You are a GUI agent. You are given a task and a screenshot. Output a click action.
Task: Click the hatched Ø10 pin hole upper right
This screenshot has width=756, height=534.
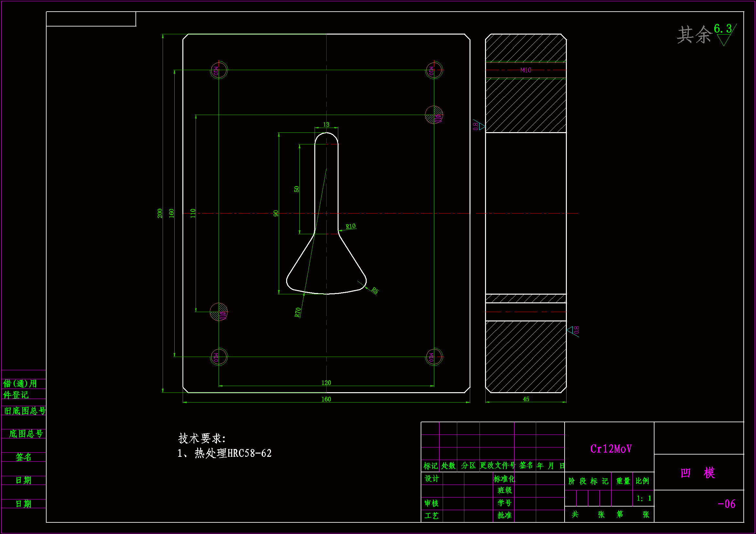pos(434,115)
